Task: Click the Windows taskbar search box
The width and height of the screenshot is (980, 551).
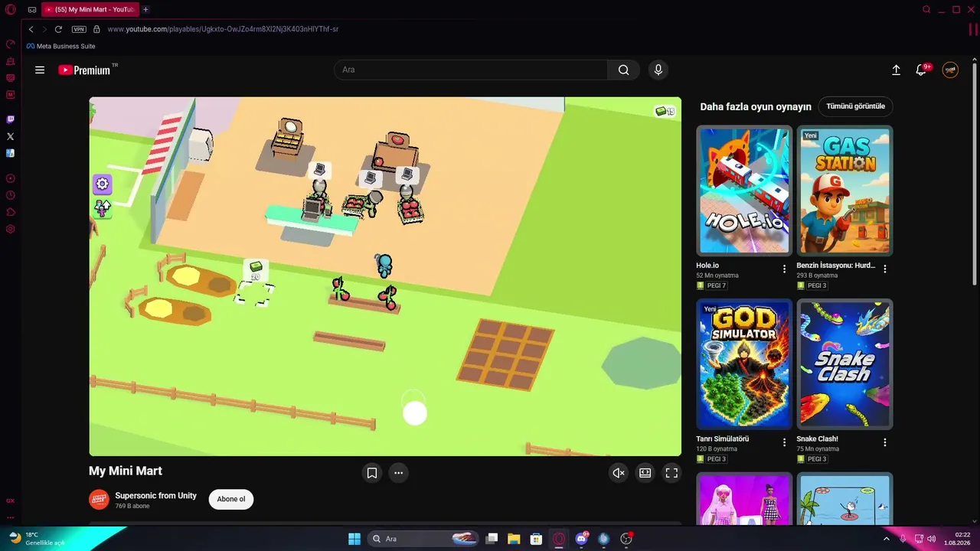Action: [423, 539]
